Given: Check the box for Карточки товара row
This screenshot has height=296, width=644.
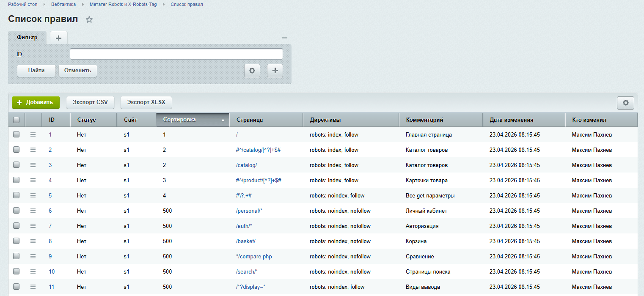Looking at the screenshot, I should [x=17, y=180].
